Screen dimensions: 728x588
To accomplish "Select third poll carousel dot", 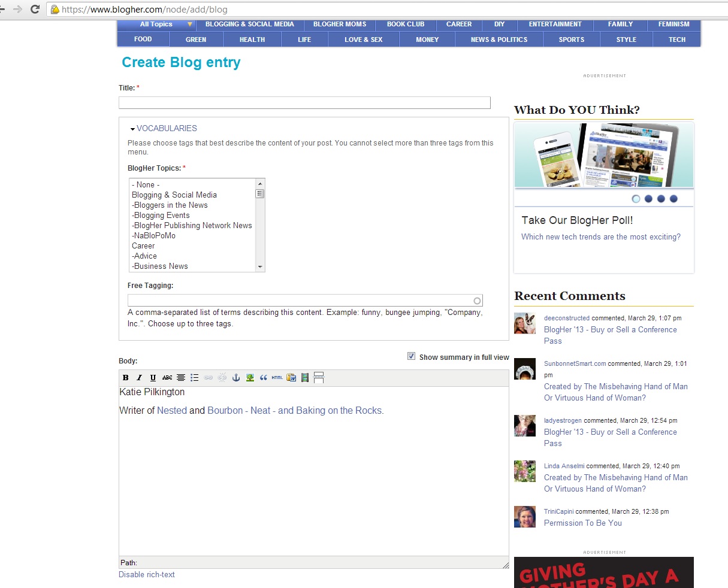I will click(x=661, y=199).
